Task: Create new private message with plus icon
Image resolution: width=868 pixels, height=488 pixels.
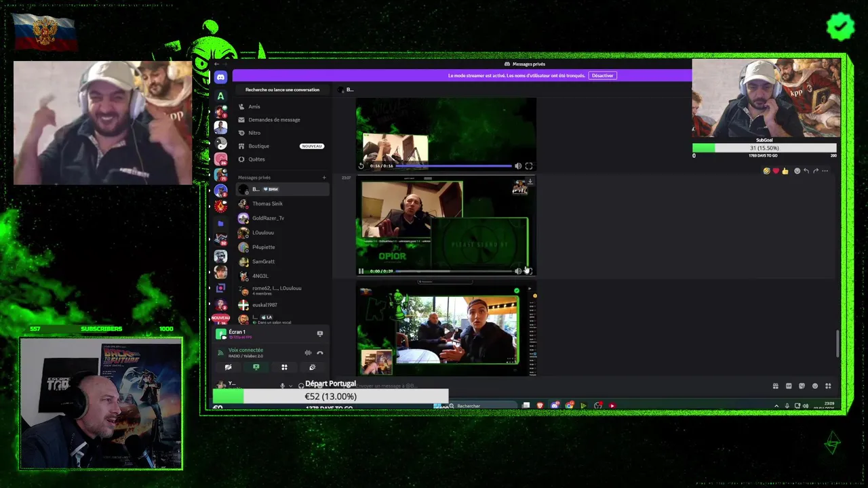Action: coord(324,178)
